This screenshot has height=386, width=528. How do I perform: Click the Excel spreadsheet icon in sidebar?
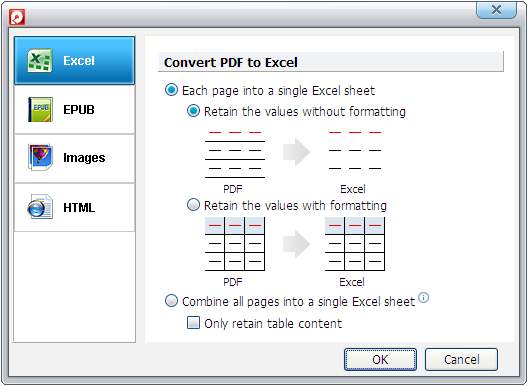pyautogui.click(x=40, y=61)
